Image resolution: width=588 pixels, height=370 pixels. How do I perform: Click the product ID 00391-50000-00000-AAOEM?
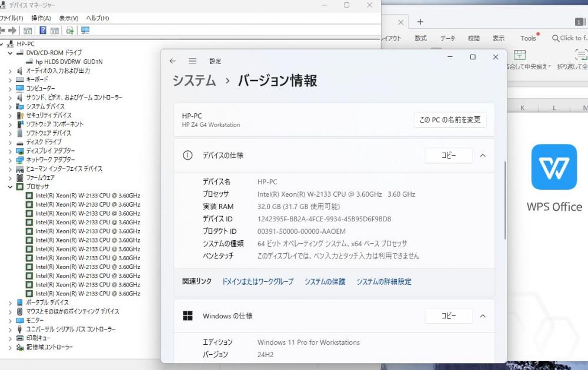302,231
